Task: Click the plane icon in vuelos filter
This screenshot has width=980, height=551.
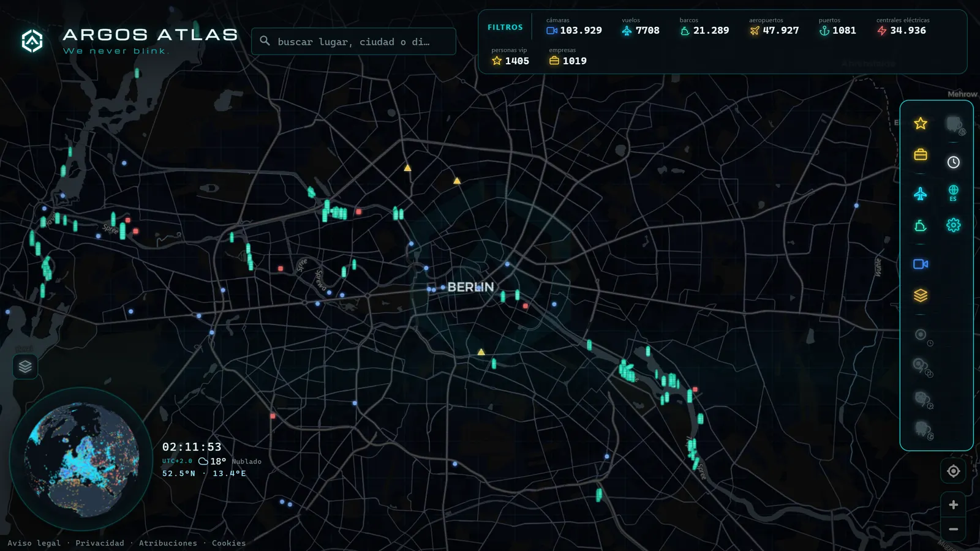Action: point(627,31)
